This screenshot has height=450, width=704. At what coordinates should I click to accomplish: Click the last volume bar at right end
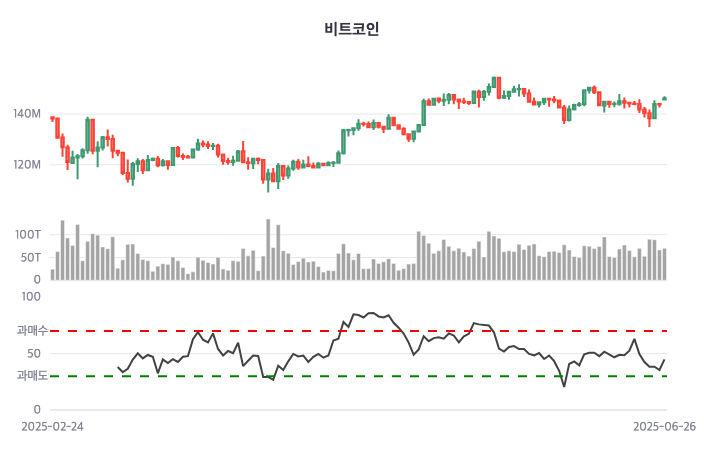point(664,264)
